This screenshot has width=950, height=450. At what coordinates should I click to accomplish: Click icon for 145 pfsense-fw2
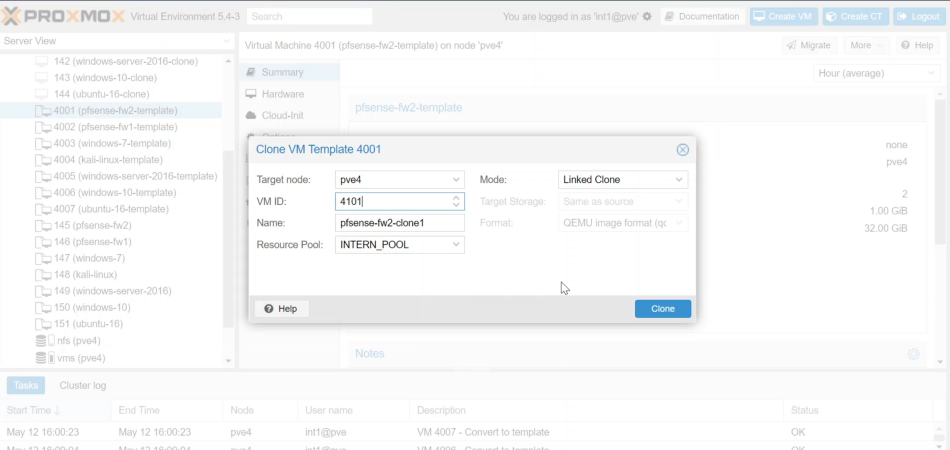[43, 225]
